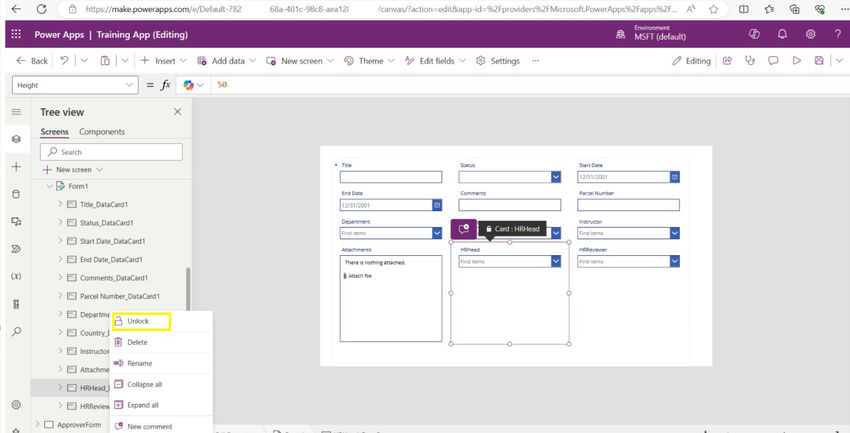The image size is (850, 433).
Task: Expand the Title_DataCard1 tree node
Action: coord(60,204)
